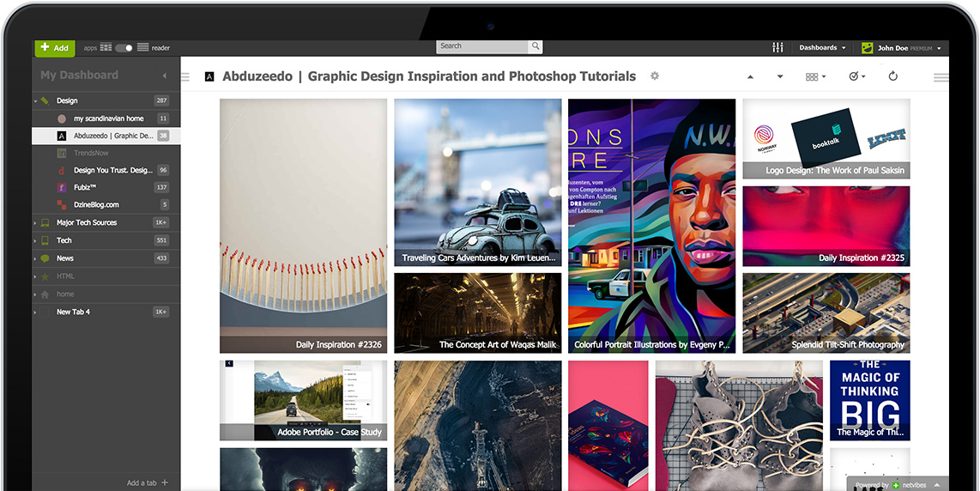Open the mixer settings sliders icon
The width and height of the screenshot is (980, 491).
778,48
